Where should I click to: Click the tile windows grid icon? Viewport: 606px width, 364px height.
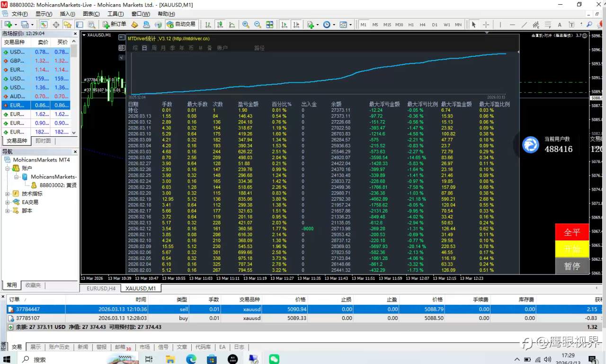[x=269, y=25]
